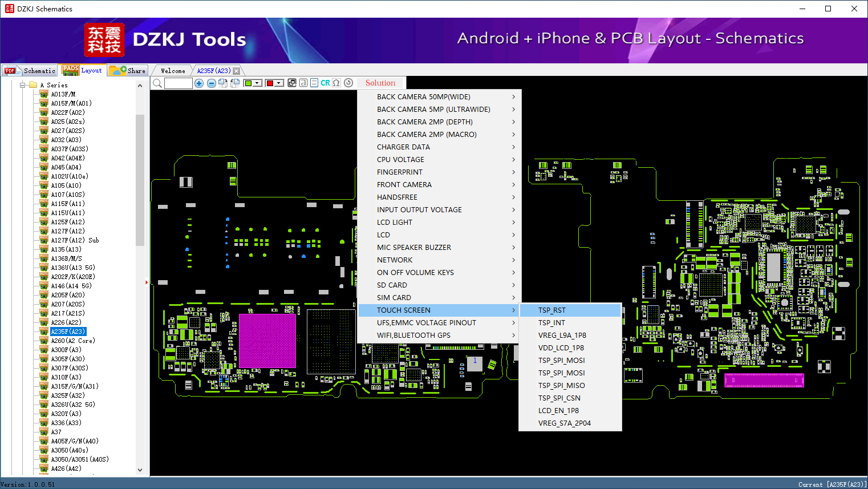Click the tree scrollbar down arrow
Viewport: 868px width, 489px height.
pos(140,470)
